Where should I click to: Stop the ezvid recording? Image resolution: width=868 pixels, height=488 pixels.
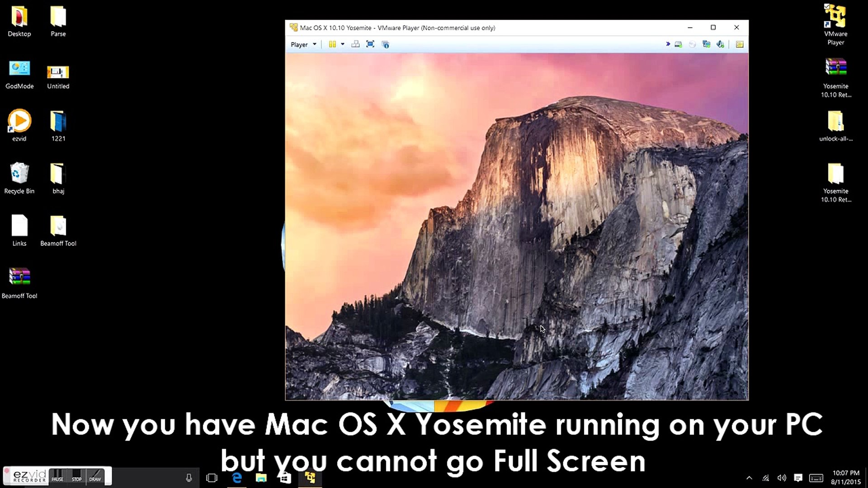(x=77, y=479)
